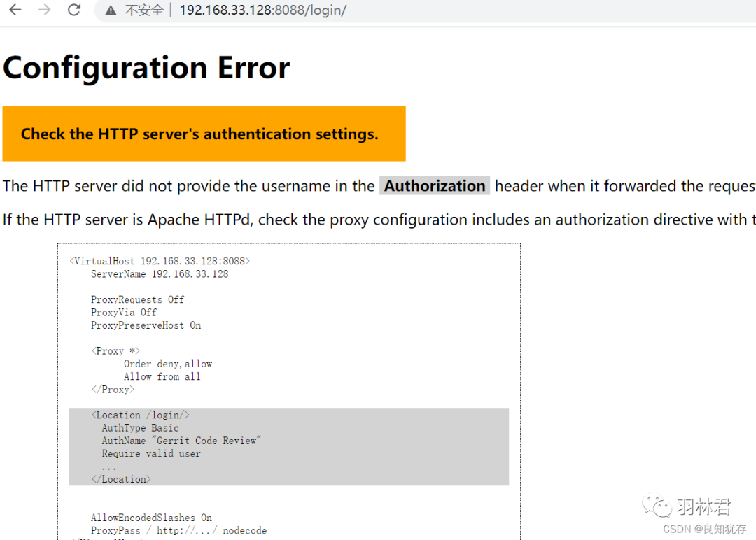Click the Require valid-user line
This screenshot has height=540, width=756.
click(x=151, y=453)
